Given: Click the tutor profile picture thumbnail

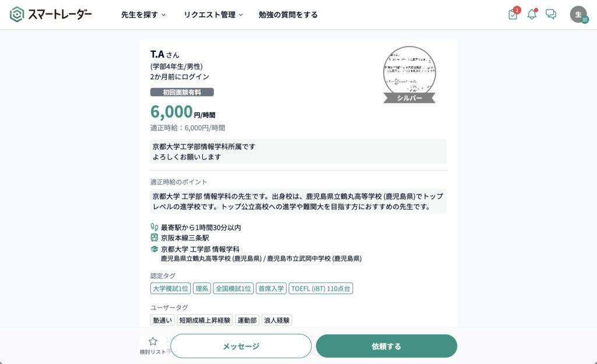Looking at the screenshot, I should 409,71.
